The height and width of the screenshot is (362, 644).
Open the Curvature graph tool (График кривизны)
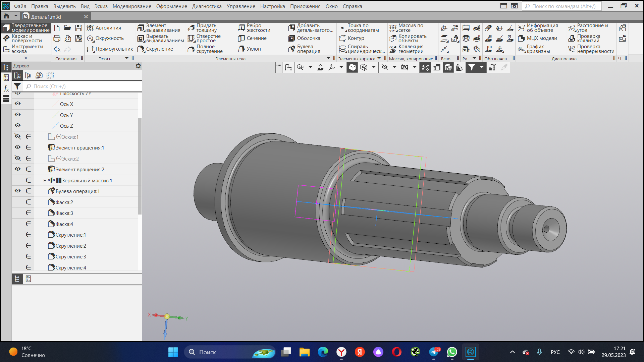tap(534, 49)
